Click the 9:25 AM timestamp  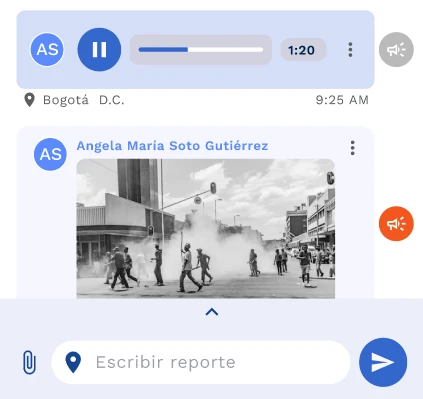coord(342,100)
